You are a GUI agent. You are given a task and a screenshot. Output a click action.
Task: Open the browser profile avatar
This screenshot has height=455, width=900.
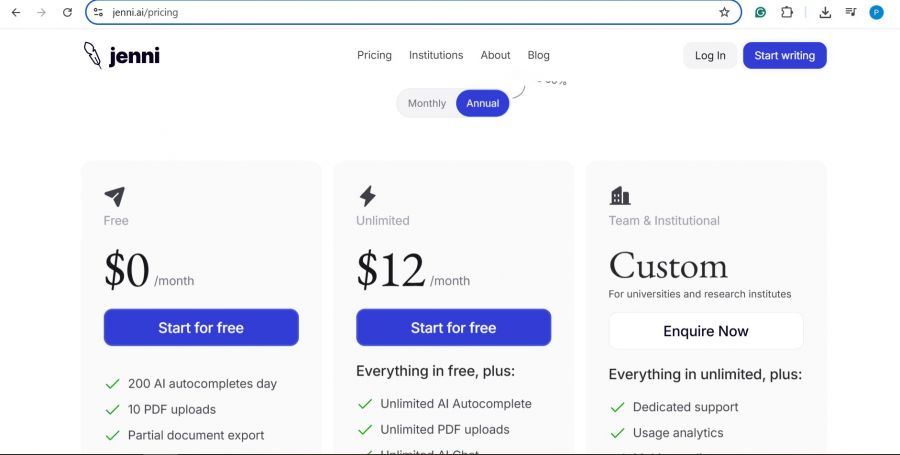pos(876,12)
